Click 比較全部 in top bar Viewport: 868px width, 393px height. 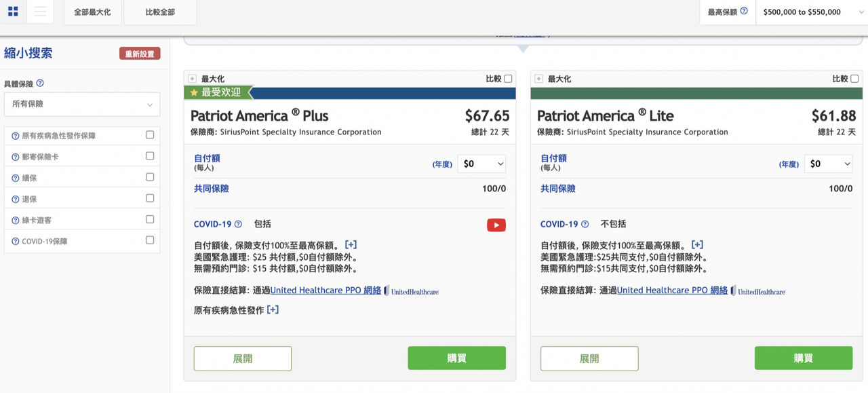click(160, 12)
